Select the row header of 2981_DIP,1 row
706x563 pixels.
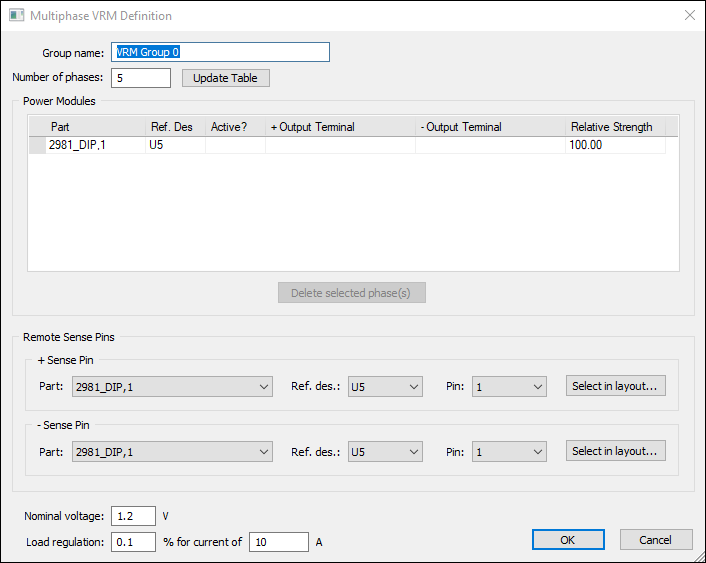point(38,145)
